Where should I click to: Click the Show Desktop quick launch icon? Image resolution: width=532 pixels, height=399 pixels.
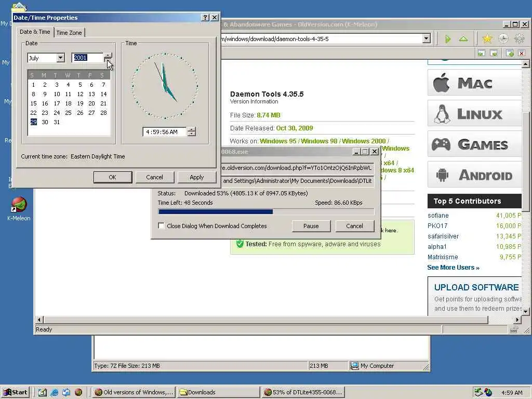click(x=43, y=392)
